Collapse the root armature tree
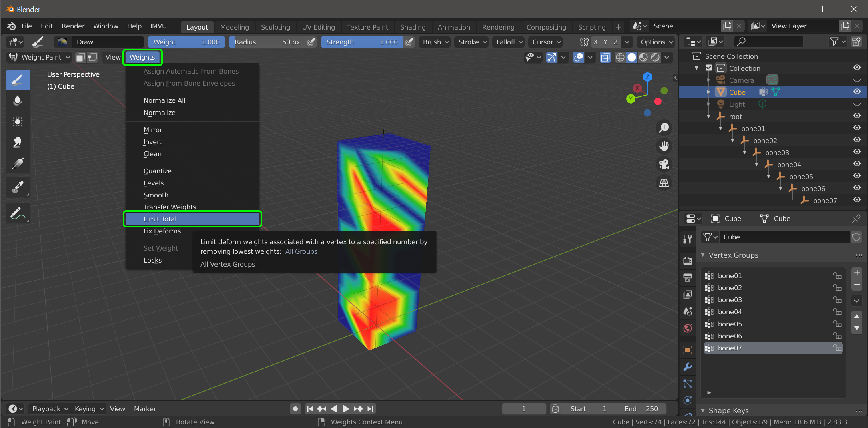 (709, 117)
